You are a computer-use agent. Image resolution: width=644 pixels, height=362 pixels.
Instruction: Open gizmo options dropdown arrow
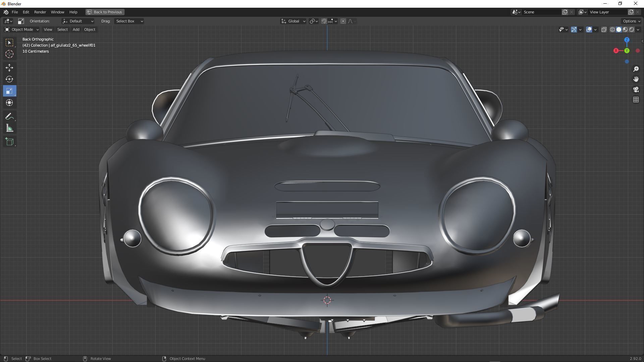coord(580,29)
